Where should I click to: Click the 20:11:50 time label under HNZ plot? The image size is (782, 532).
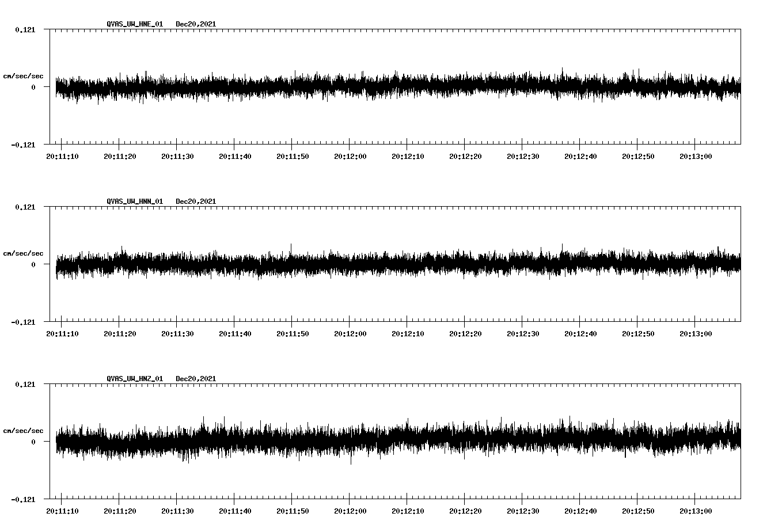pos(293,511)
